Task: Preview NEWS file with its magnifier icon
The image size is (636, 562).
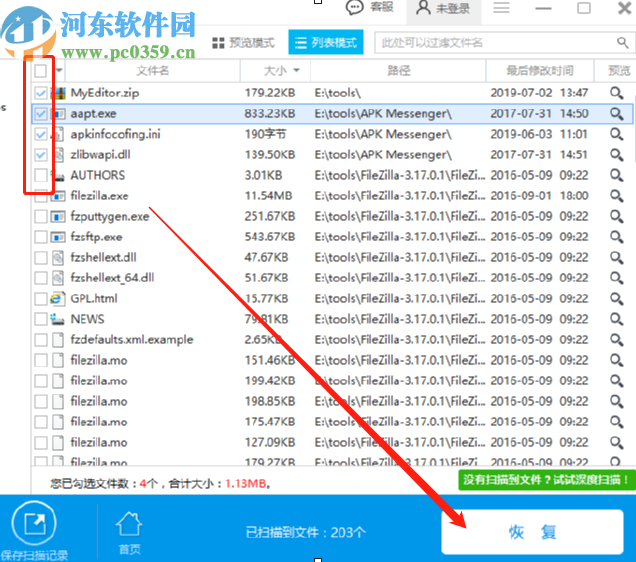Action: pyautogui.click(x=617, y=320)
